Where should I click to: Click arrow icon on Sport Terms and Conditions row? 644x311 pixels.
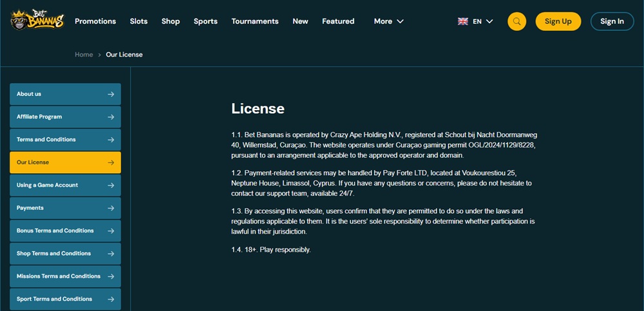pos(111,299)
